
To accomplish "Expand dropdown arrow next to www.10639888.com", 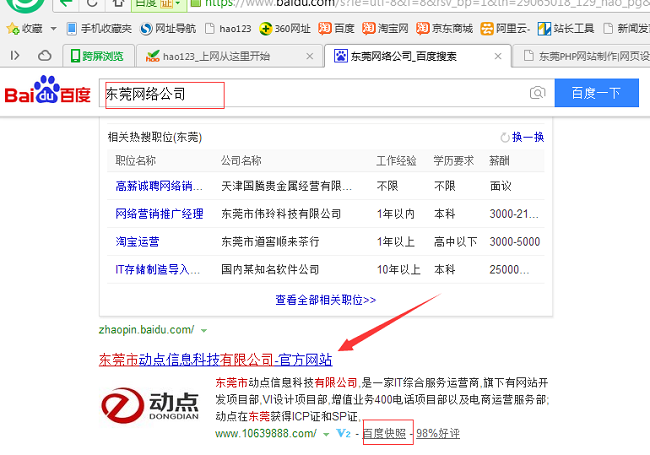I will click(326, 434).
